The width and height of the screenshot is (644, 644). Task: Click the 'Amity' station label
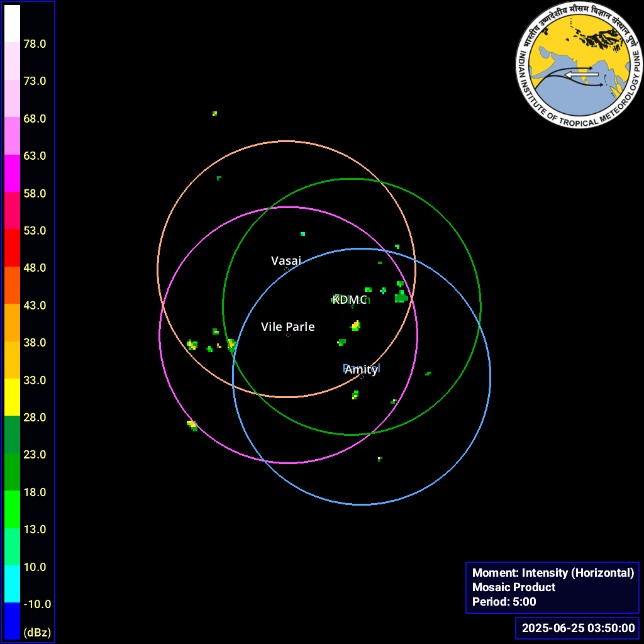pyautogui.click(x=361, y=370)
